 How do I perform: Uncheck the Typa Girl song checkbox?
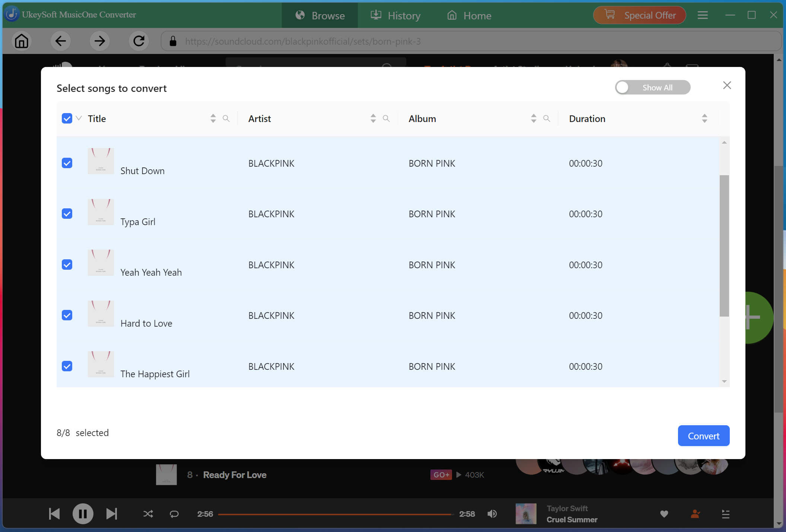(67, 214)
